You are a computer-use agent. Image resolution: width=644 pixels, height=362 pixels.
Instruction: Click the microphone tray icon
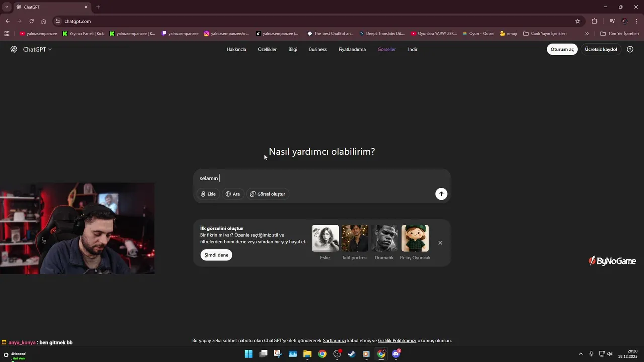pyautogui.click(x=591, y=354)
